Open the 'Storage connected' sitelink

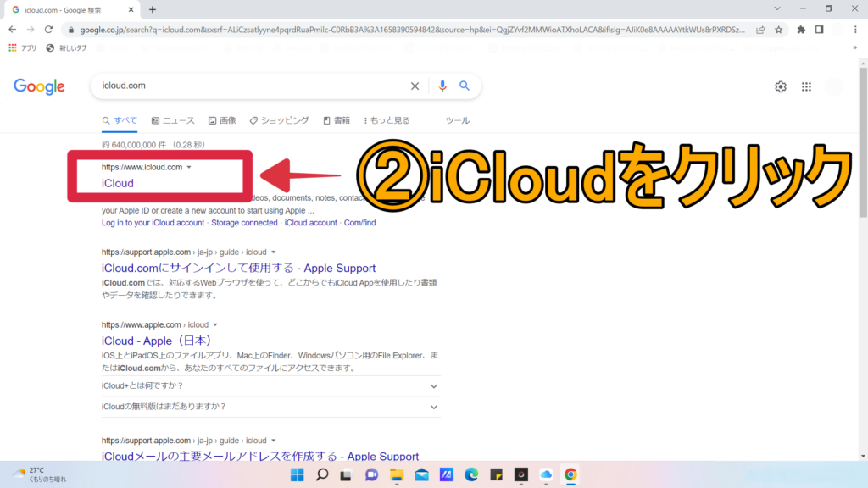244,223
